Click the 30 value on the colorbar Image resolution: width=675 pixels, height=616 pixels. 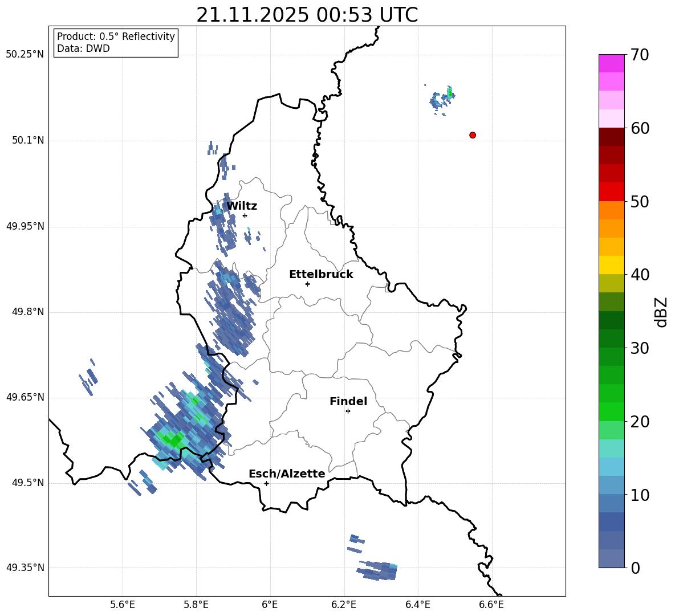tap(640, 348)
